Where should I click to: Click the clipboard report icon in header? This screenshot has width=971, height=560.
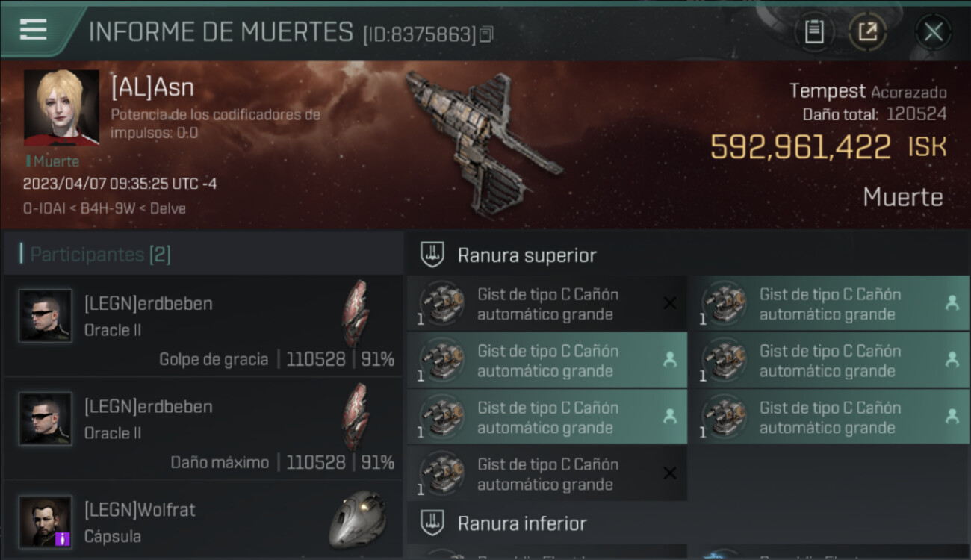813,32
